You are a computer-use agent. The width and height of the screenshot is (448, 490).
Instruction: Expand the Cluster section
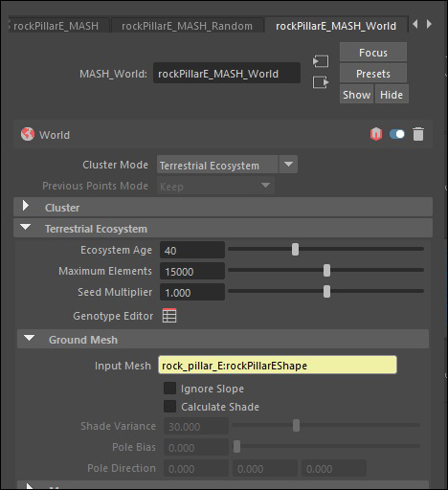[x=223, y=208]
